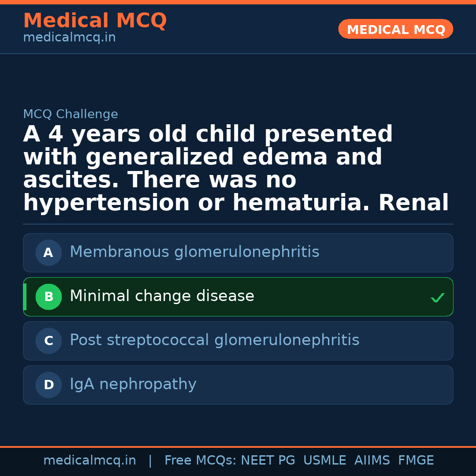The width and height of the screenshot is (476, 476).
Task: Choose IgA nephropathy answer text
Action: (x=133, y=384)
